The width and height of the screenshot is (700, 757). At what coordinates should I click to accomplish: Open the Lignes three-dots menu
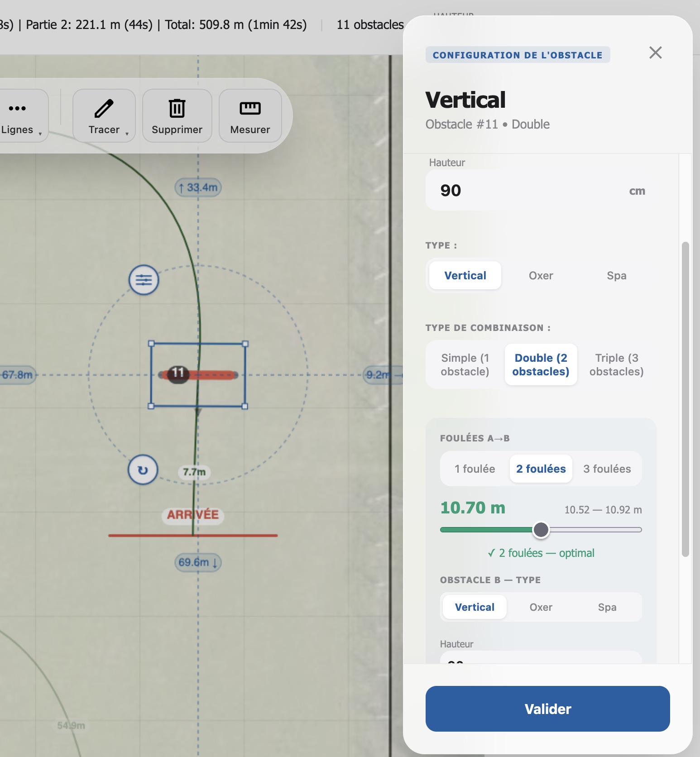pyautogui.click(x=18, y=109)
